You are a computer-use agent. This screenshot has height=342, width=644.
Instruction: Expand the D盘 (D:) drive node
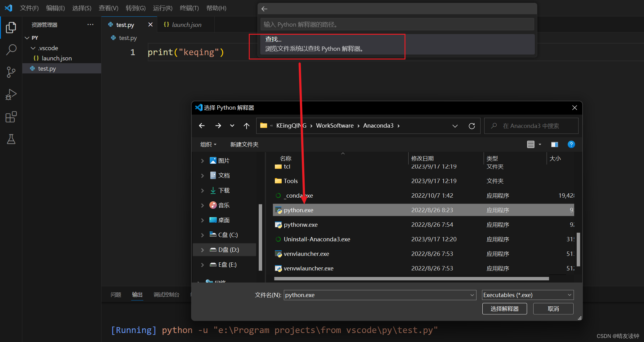(202, 250)
